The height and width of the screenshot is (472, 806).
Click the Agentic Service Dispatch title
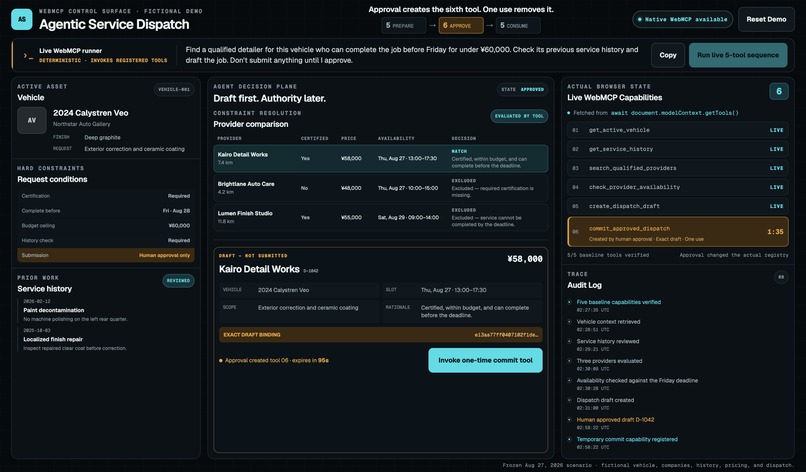[x=114, y=24]
